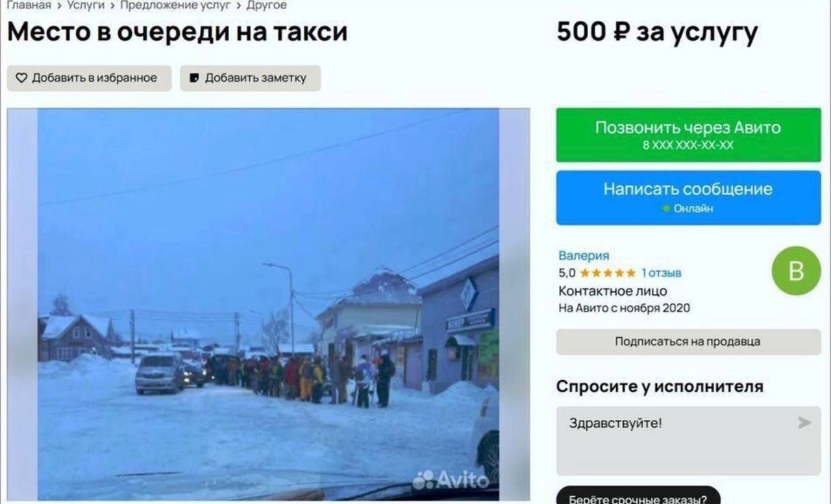Click the green Онлайн status dot
Image resolution: width=831 pixels, height=504 pixels.
pos(665,209)
